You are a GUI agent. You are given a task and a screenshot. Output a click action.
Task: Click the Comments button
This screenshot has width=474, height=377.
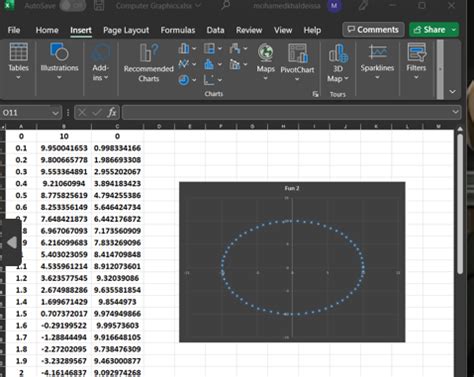[x=373, y=30]
